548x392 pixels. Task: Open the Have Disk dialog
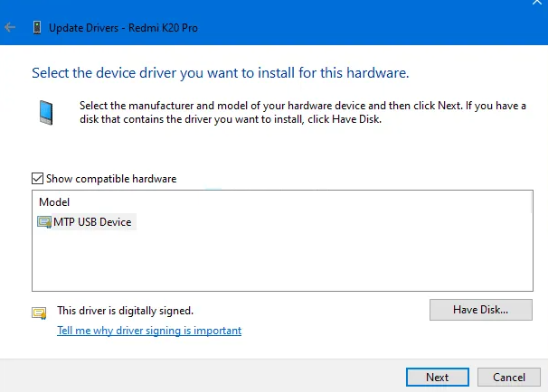480,310
